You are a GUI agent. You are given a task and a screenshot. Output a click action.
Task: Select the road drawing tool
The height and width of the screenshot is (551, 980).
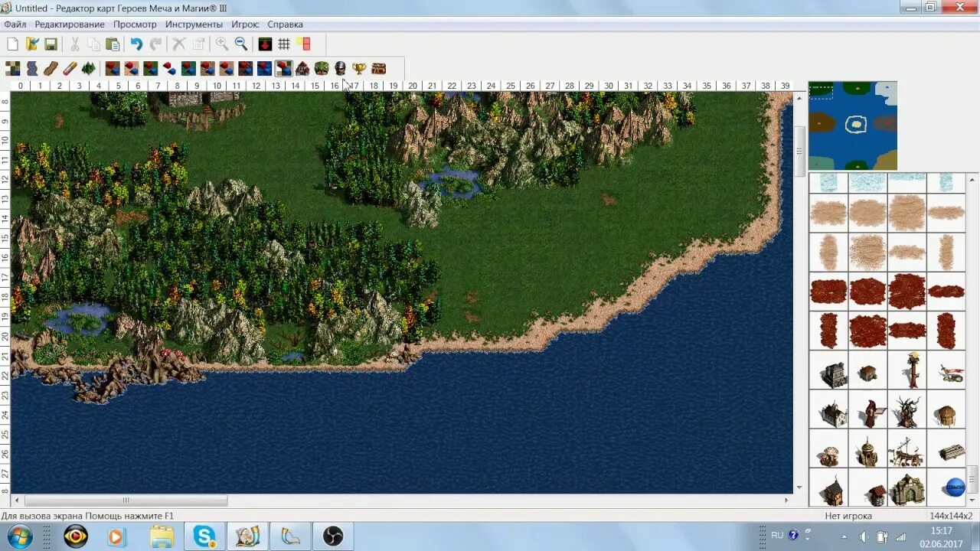51,68
